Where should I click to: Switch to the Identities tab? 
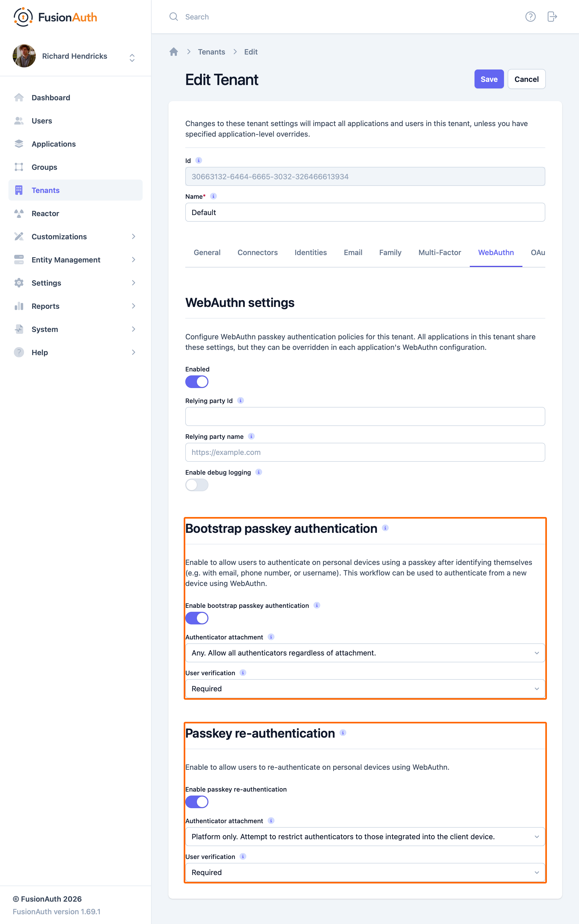(x=311, y=252)
